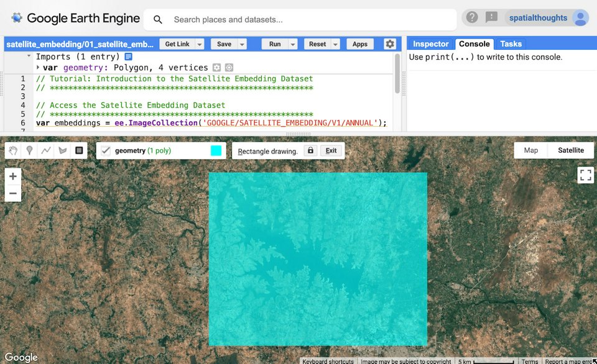Click the map fullscreen icon

(x=585, y=175)
